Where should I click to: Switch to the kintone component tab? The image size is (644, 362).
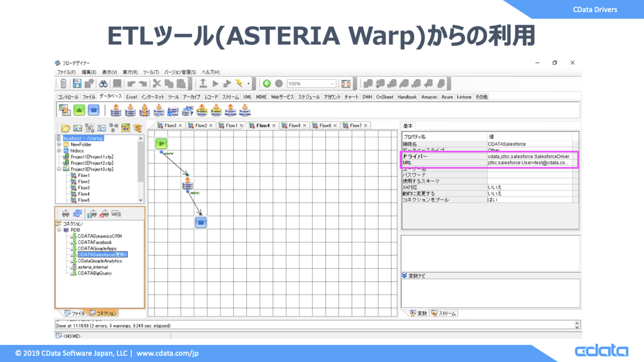click(x=464, y=97)
